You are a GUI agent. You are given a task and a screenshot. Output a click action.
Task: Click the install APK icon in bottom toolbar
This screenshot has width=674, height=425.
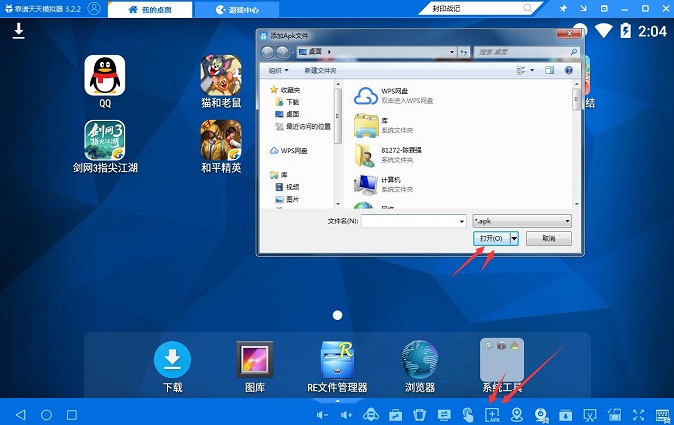(493, 415)
